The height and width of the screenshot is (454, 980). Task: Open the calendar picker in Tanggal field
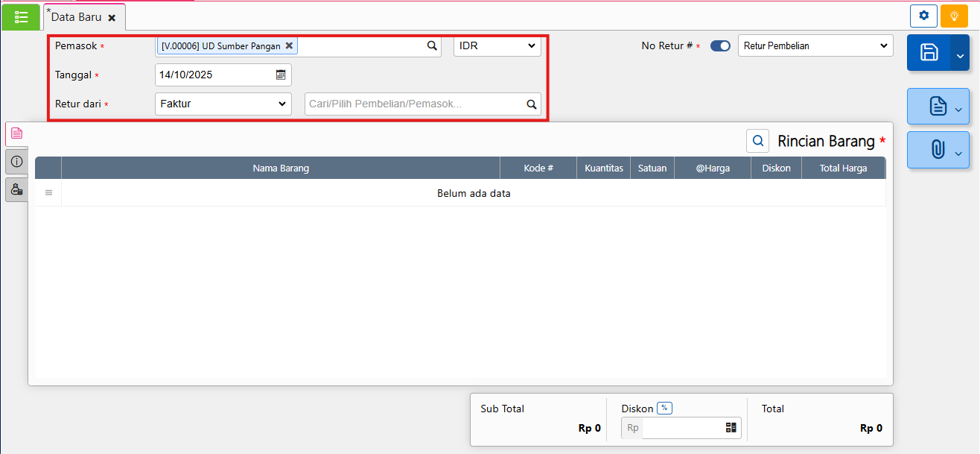point(281,75)
